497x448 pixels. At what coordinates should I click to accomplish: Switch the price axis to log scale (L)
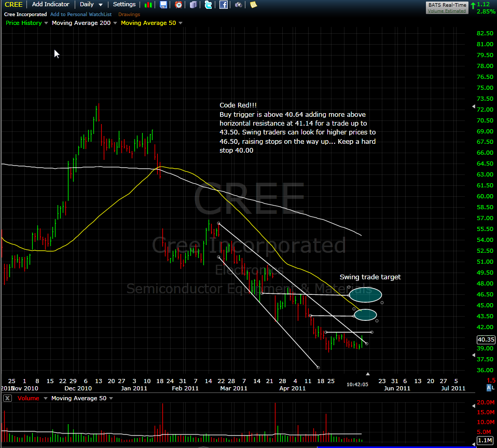click(493, 388)
